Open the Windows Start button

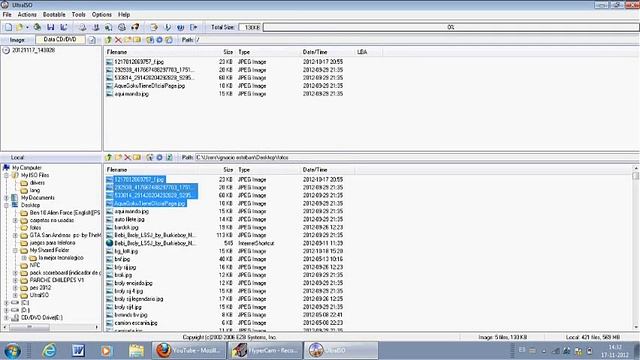click(12, 351)
